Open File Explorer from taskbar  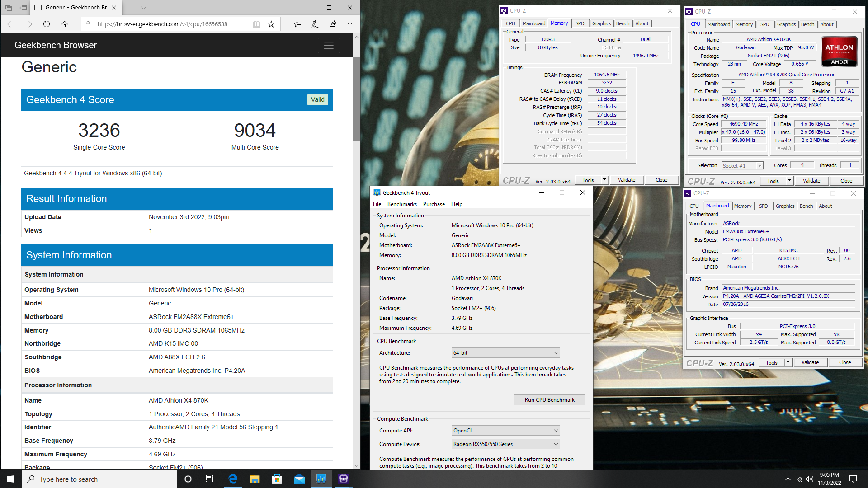tap(255, 479)
